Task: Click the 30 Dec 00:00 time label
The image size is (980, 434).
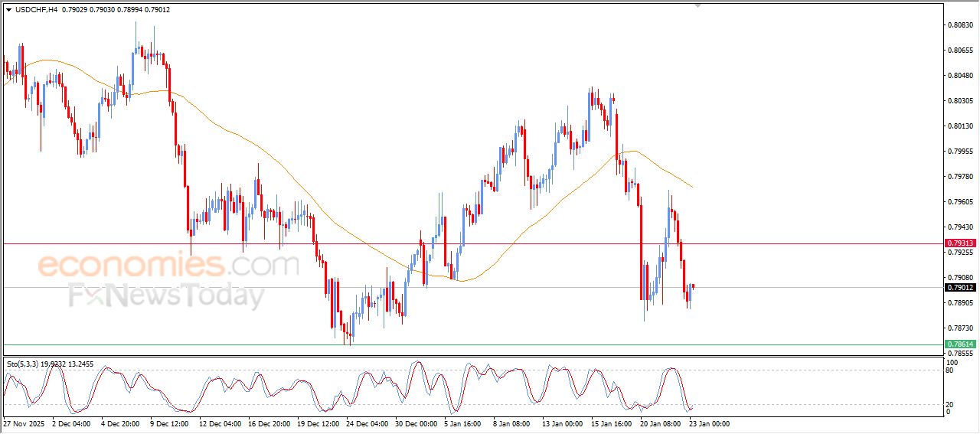Action: (x=416, y=423)
